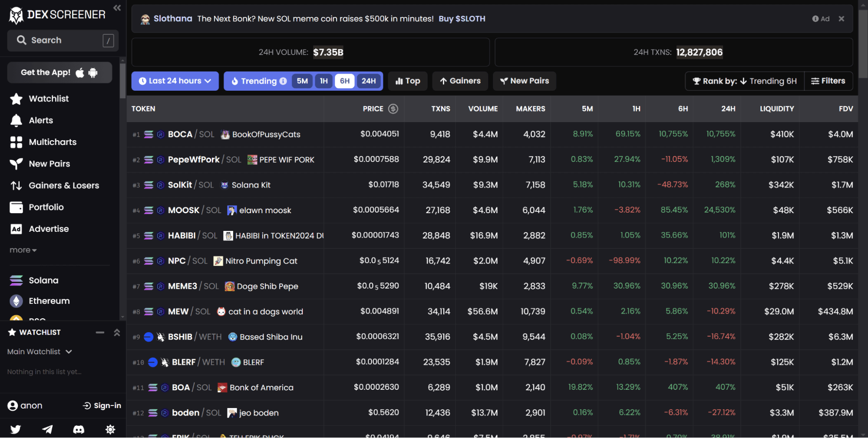This screenshot has width=868, height=438.
Task: Open the Telegram icon link
Action: click(47, 429)
